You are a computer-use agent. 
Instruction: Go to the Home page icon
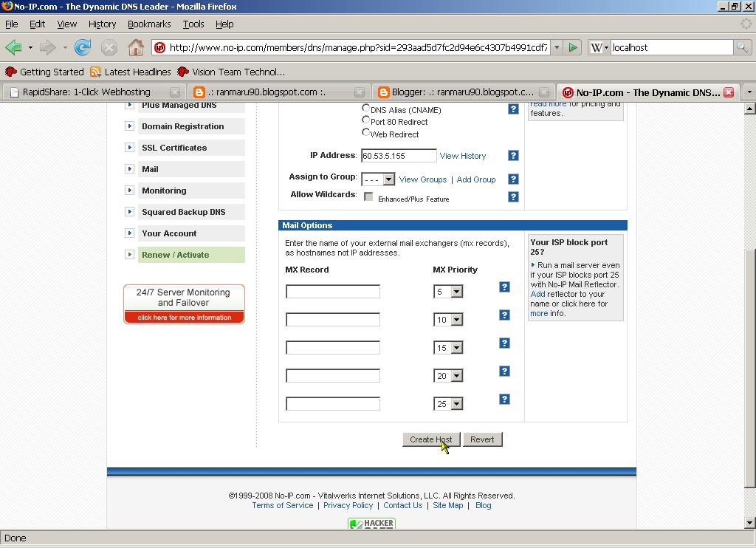tap(136, 47)
